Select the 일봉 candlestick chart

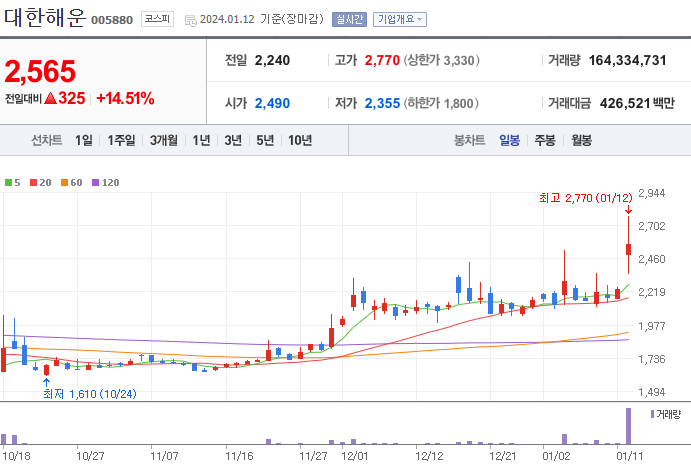click(x=509, y=140)
